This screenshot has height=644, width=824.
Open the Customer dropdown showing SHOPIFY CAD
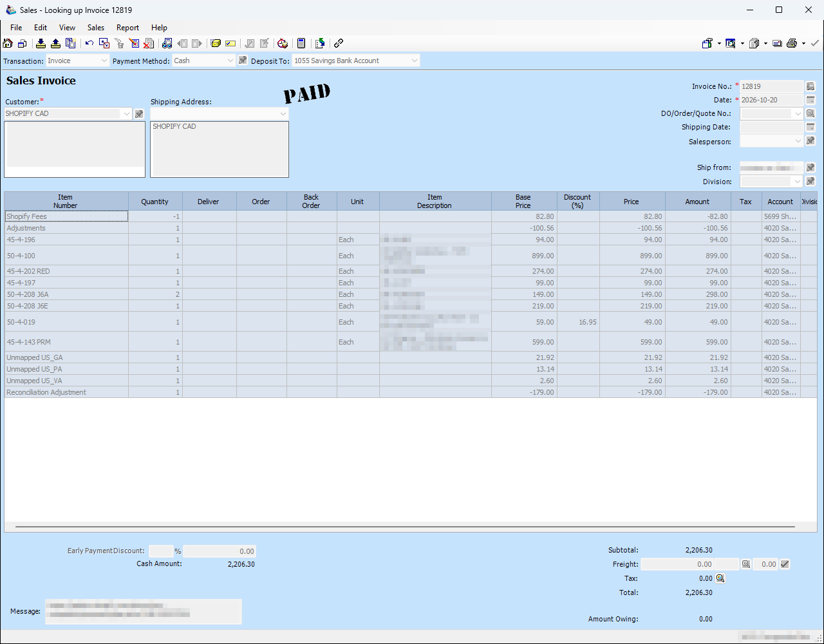[68, 113]
